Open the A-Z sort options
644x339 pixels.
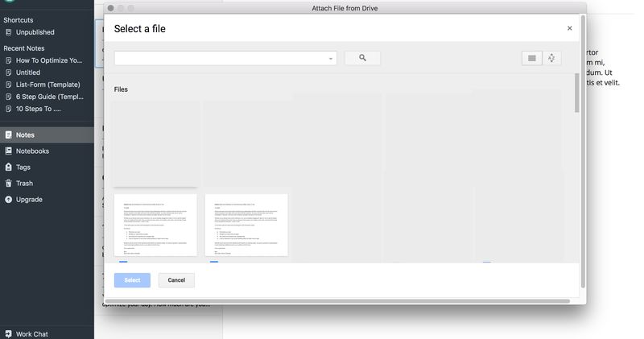[x=552, y=58]
